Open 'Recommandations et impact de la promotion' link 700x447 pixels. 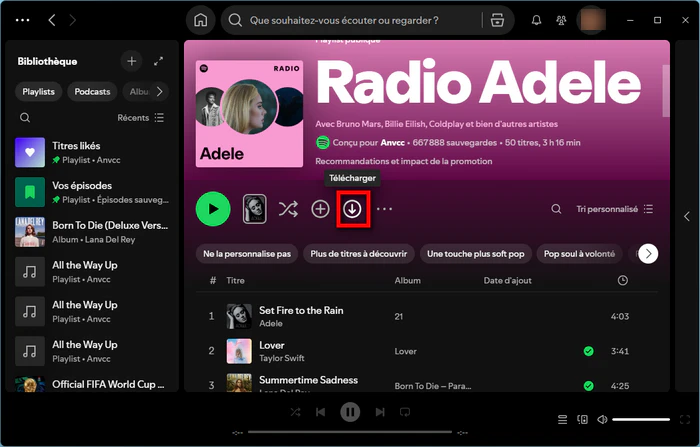click(x=404, y=161)
